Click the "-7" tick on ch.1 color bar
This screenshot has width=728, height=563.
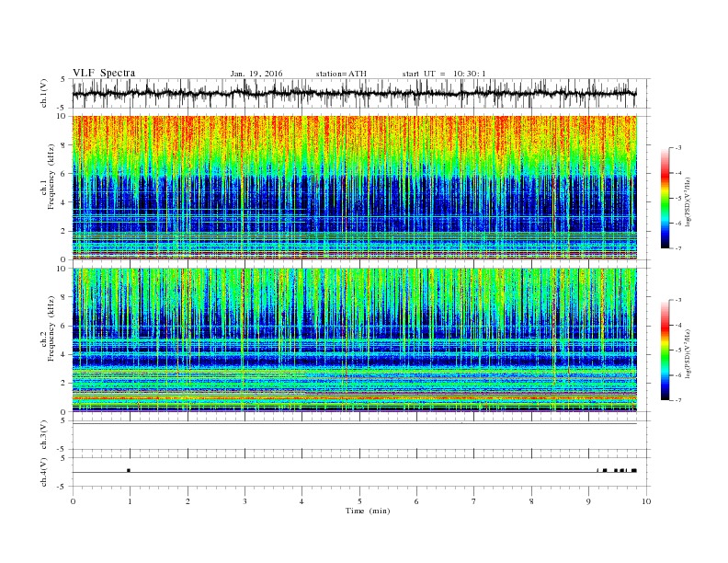tap(678, 248)
